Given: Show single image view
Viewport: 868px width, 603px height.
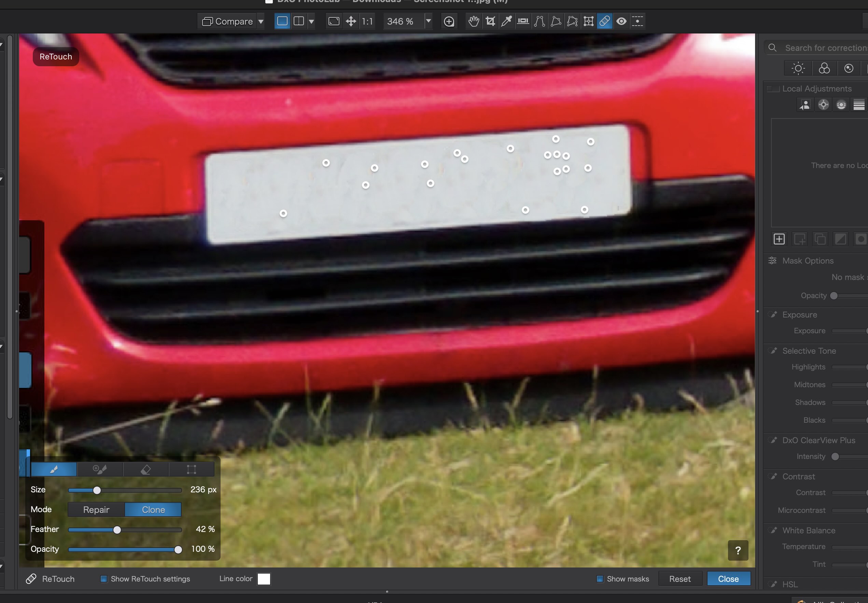Looking at the screenshot, I should (x=282, y=21).
